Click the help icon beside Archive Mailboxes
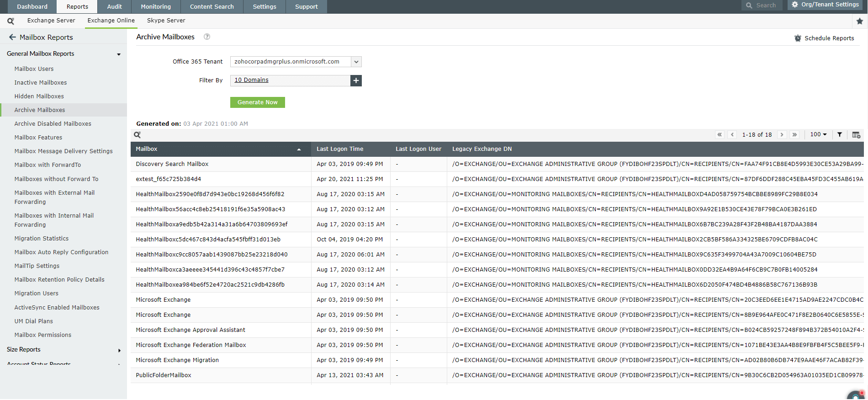868x400 pixels. pos(207,37)
